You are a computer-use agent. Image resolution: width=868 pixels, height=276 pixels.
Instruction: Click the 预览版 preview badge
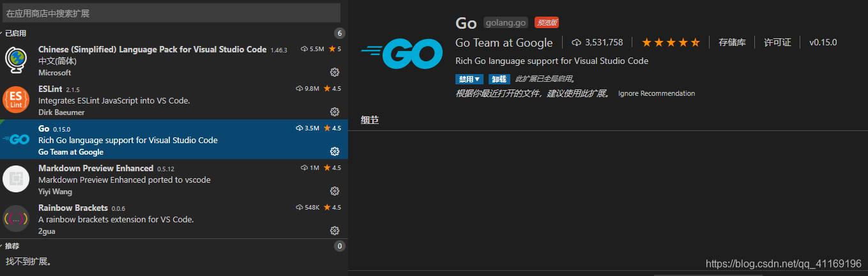[547, 23]
